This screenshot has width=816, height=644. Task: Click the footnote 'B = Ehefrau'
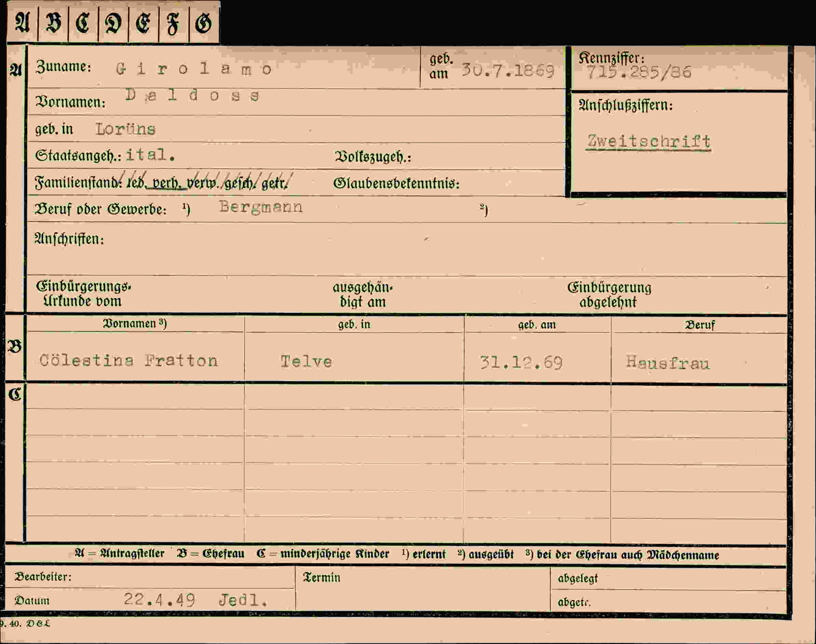pyautogui.click(x=211, y=553)
